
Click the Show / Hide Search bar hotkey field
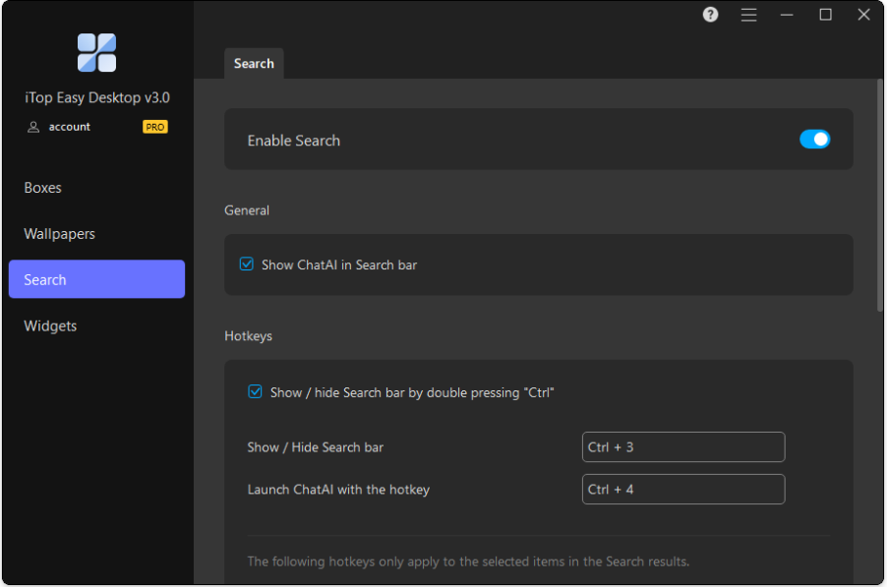683,447
